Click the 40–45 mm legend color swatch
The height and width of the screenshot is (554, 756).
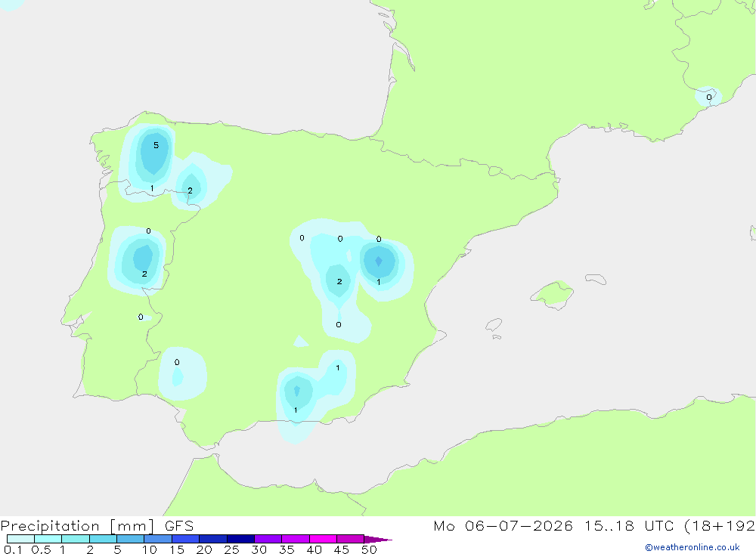323,539
